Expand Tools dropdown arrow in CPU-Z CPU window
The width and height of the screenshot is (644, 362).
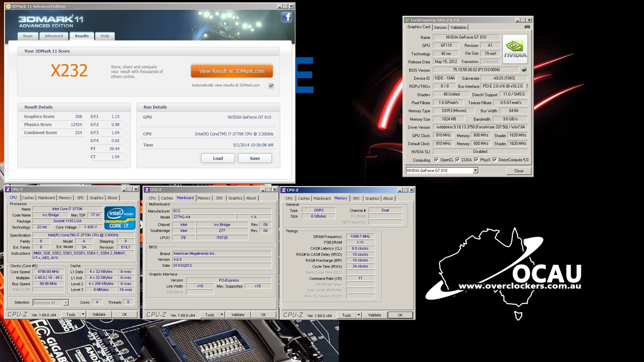pos(83,315)
